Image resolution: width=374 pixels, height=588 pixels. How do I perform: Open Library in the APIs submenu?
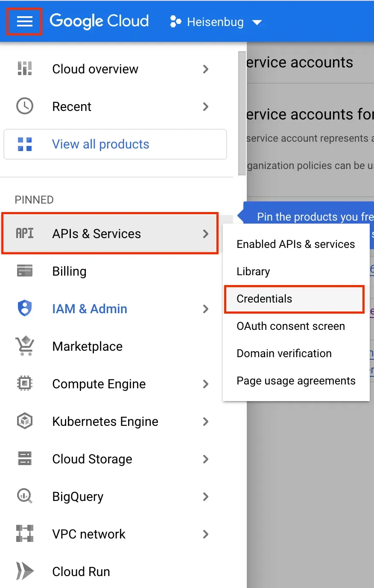pos(296,271)
